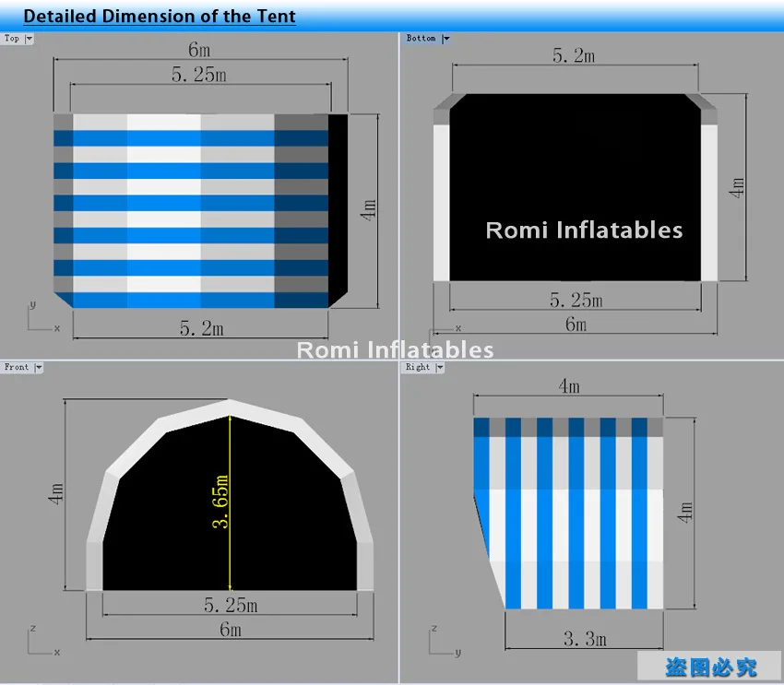Select the 5.25m dimension in Top viewport
The image size is (784, 685).
click(199, 75)
